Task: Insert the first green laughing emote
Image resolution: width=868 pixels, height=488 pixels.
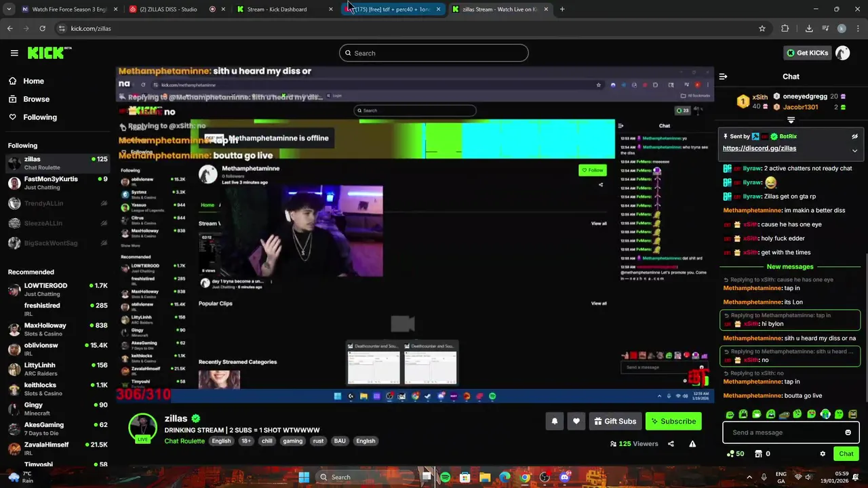Action: click(730, 414)
